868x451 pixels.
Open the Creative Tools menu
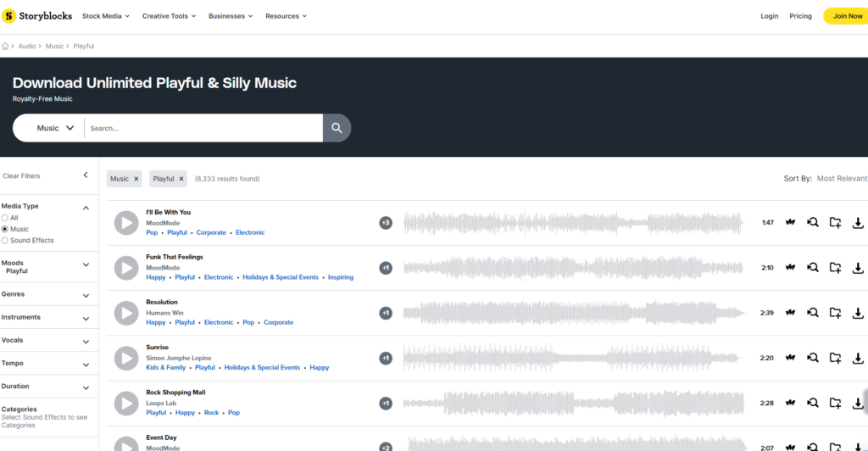169,16
